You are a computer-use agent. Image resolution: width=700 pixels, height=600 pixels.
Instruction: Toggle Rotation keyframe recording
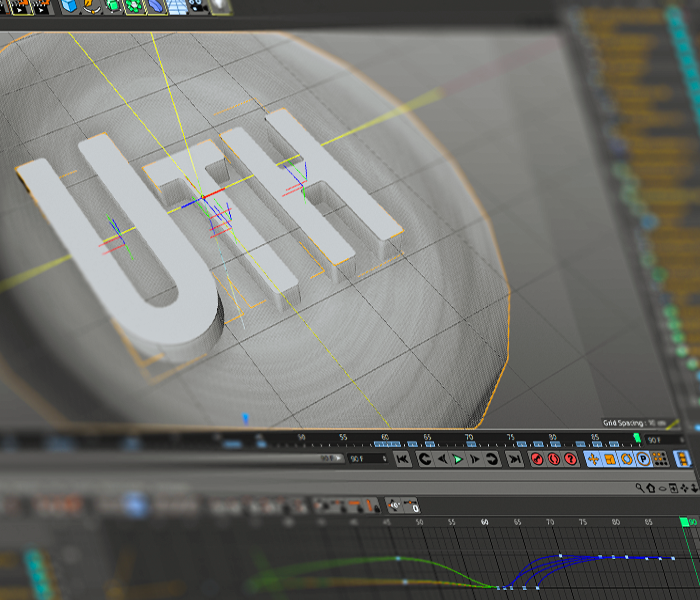pyautogui.click(x=626, y=459)
